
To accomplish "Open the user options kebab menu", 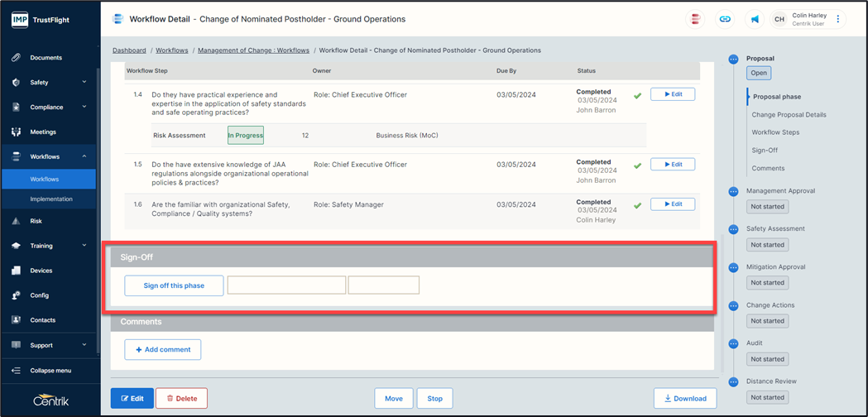I will point(837,19).
